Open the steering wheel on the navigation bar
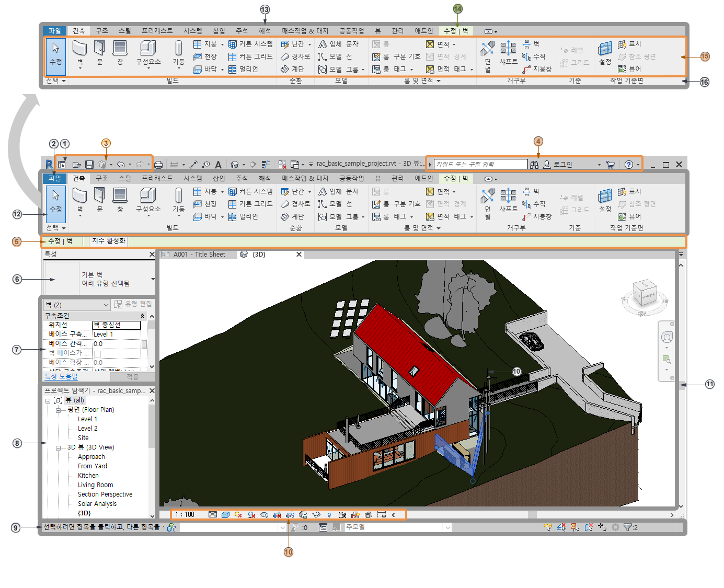 point(666,337)
